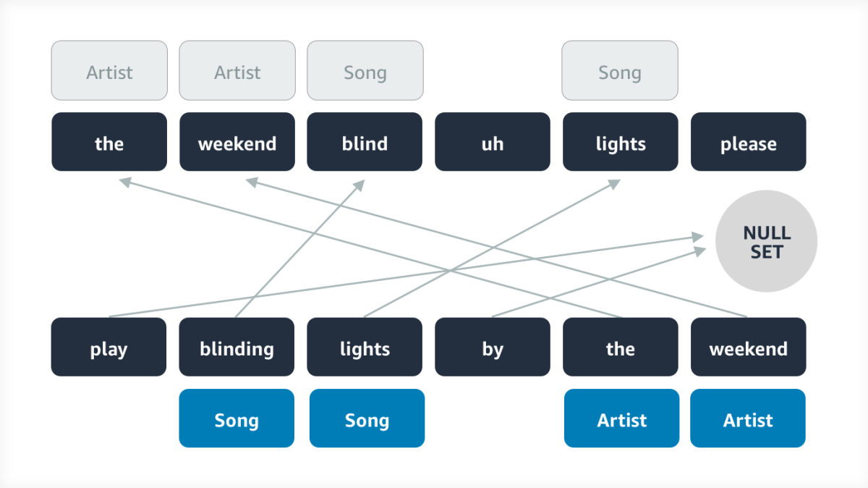Click the gray Song label above "blind"
The image size is (868, 488).
coord(365,70)
